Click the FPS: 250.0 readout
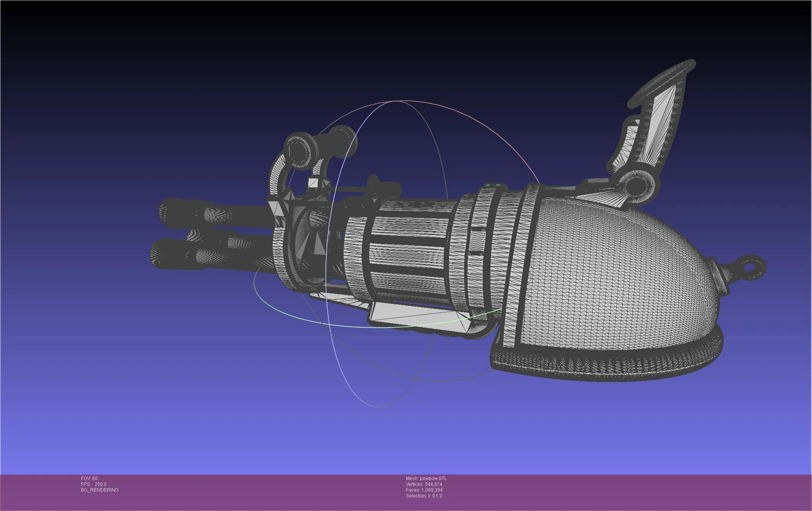 tap(93, 484)
